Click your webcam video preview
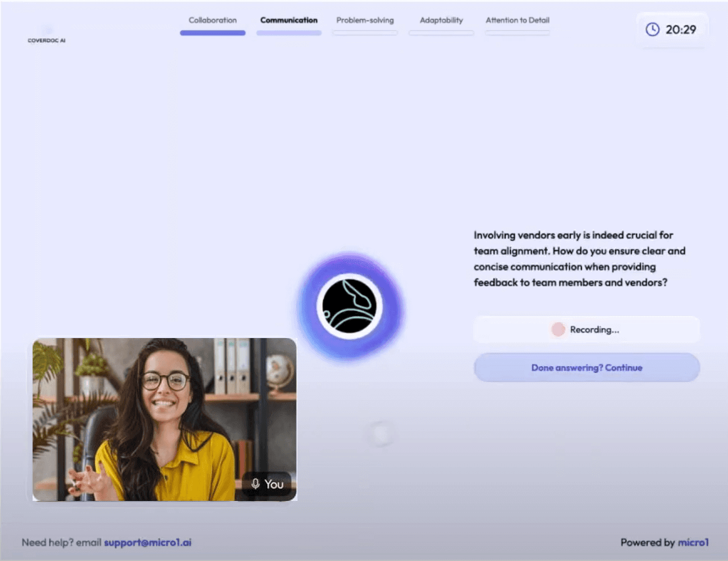This screenshot has width=728, height=561. click(x=164, y=419)
